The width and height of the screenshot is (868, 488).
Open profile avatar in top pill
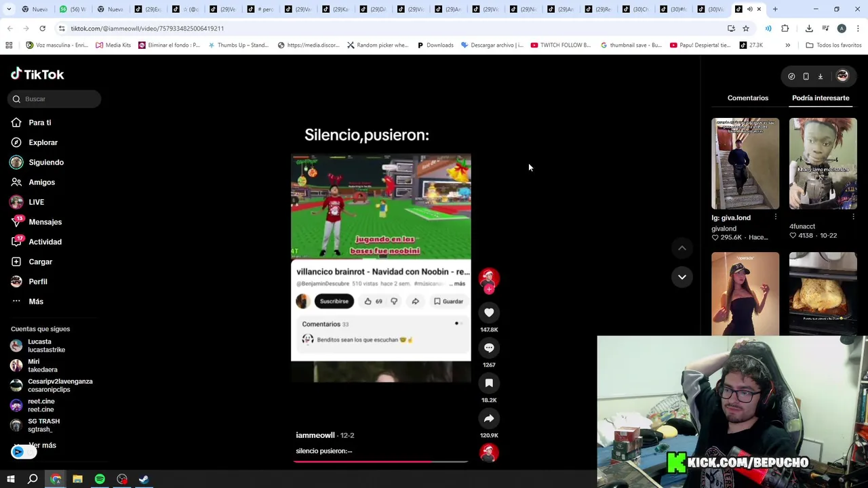(842, 76)
